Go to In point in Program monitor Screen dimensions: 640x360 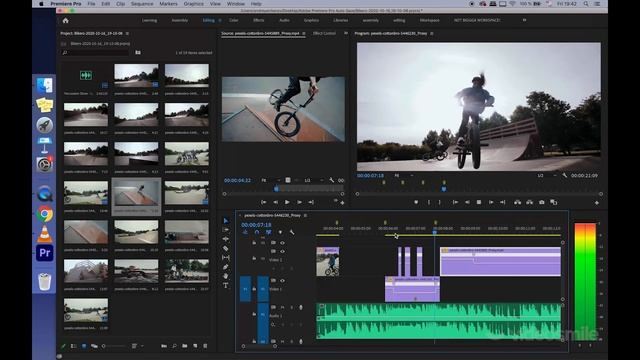[x=455, y=202]
